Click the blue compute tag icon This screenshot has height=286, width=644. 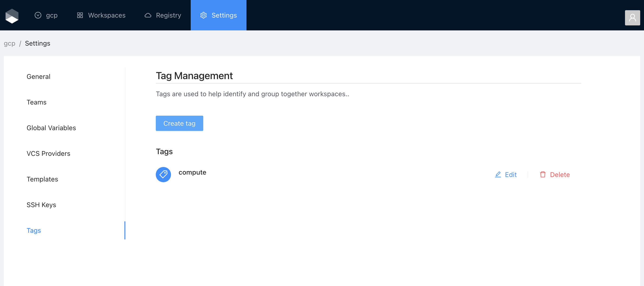(163, 175)
